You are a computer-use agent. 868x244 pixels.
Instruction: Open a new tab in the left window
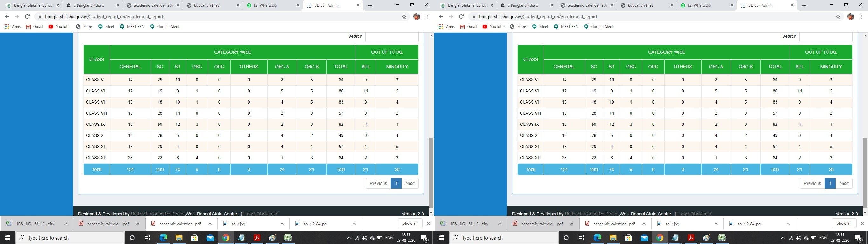tap(370, 5)
